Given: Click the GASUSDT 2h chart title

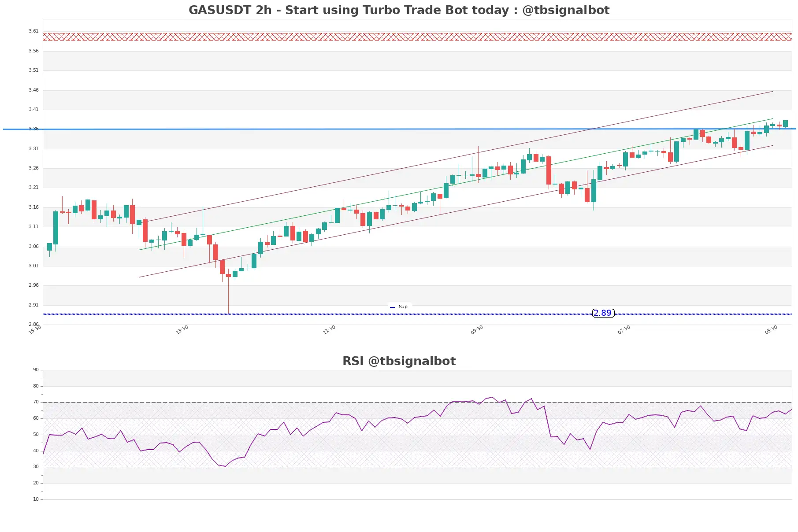Looking at the screenshot, I should (399, 10).
